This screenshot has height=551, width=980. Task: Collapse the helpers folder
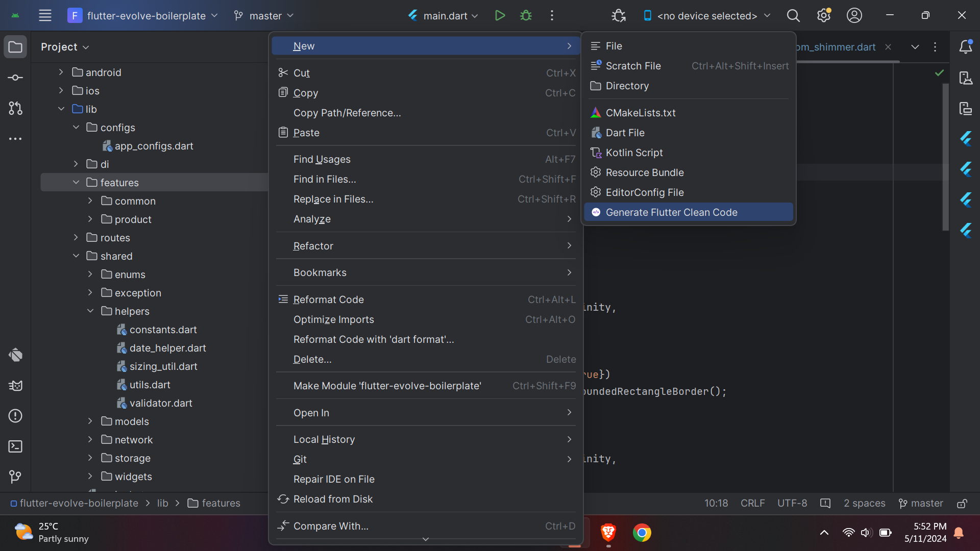pos(90,311)
